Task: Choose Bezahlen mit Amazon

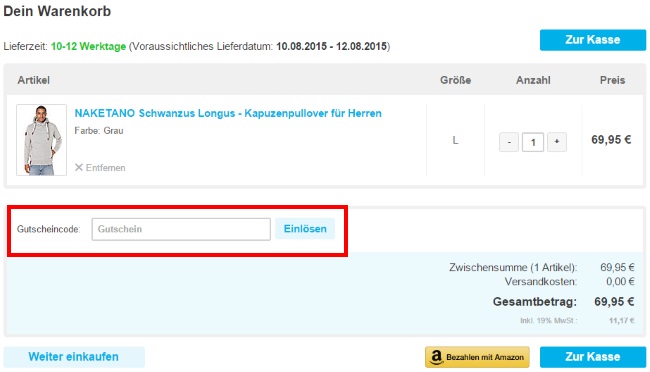Action: tap(477, 357)
